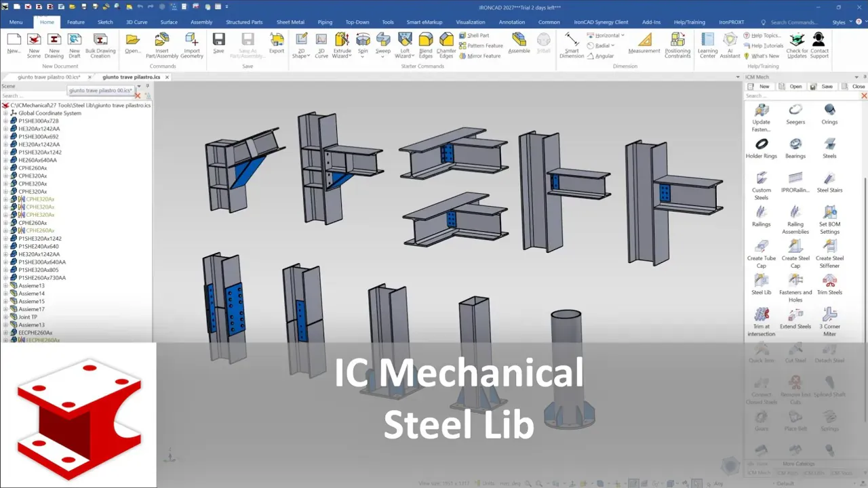Select Update Fasteners in ICM Mech

(762, 118)
